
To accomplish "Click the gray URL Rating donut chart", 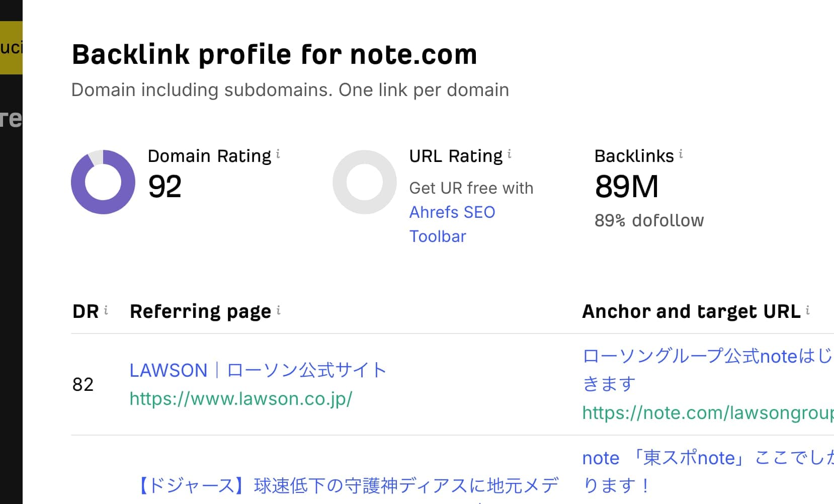I will click(x=365, y=182).
